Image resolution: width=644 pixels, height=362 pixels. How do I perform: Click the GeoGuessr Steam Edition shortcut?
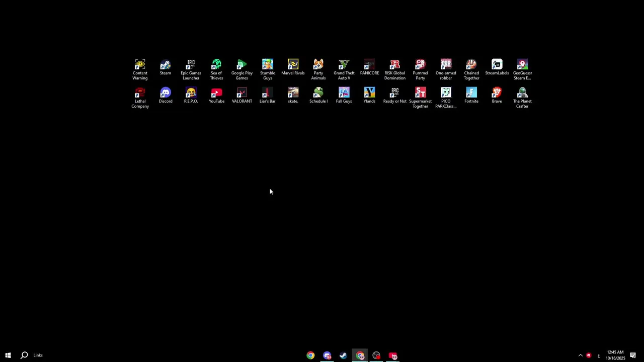522,69
